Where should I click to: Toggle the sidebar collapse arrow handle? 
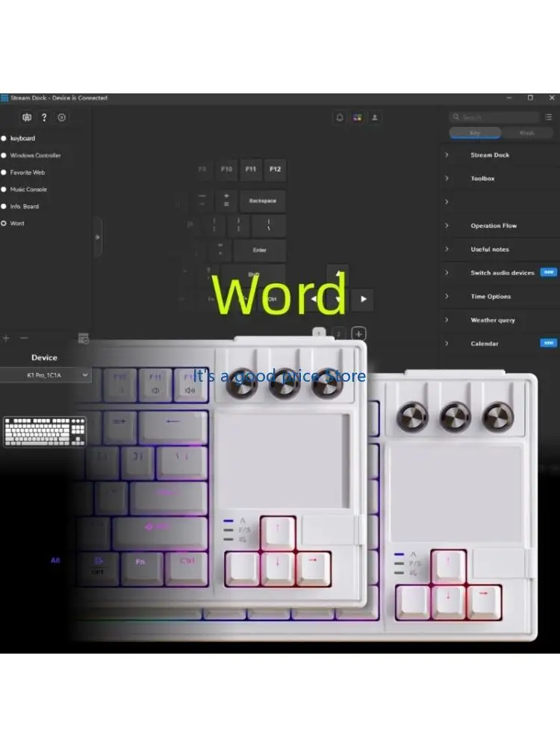click(x=98, y=237)
